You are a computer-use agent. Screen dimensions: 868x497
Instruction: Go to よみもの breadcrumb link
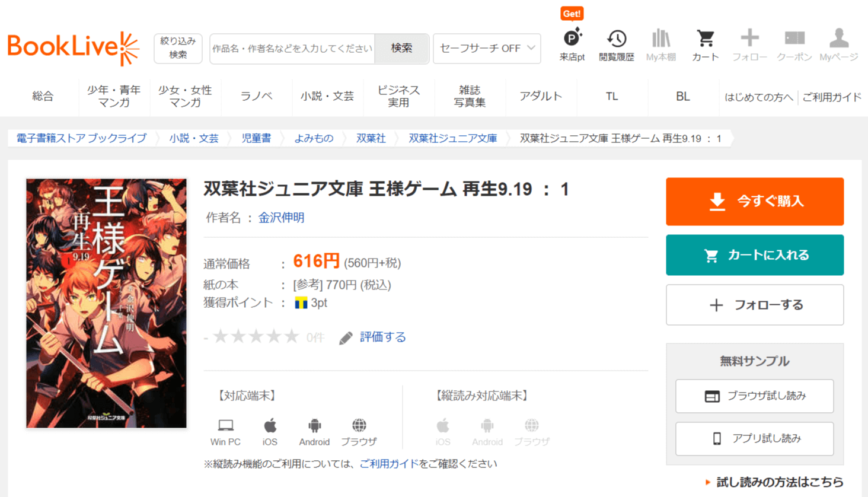(314, 138)
